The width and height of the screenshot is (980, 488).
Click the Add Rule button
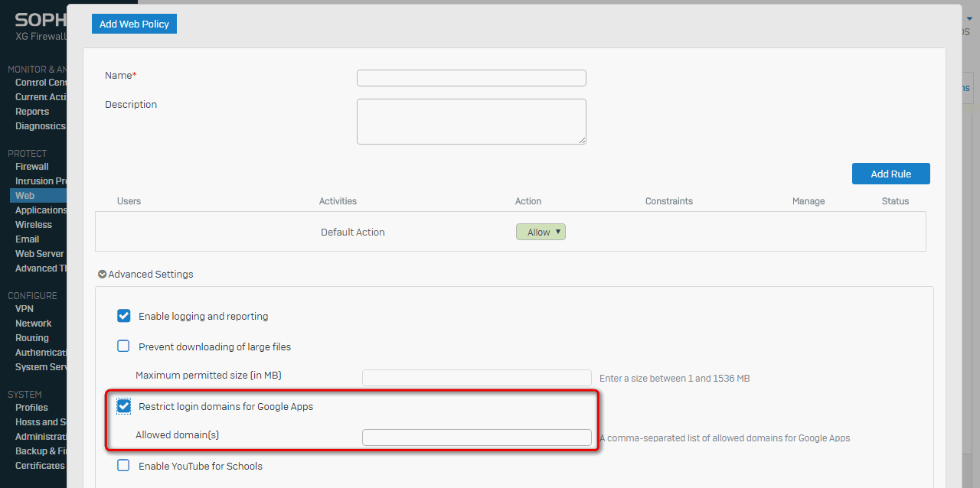(x=891, y=174)
